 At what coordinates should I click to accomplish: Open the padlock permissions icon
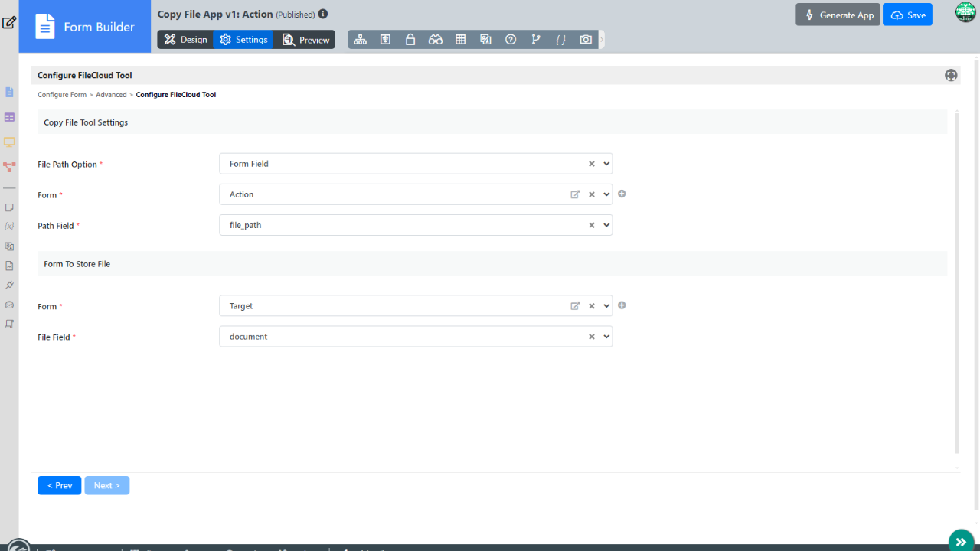tap(410, 40)
